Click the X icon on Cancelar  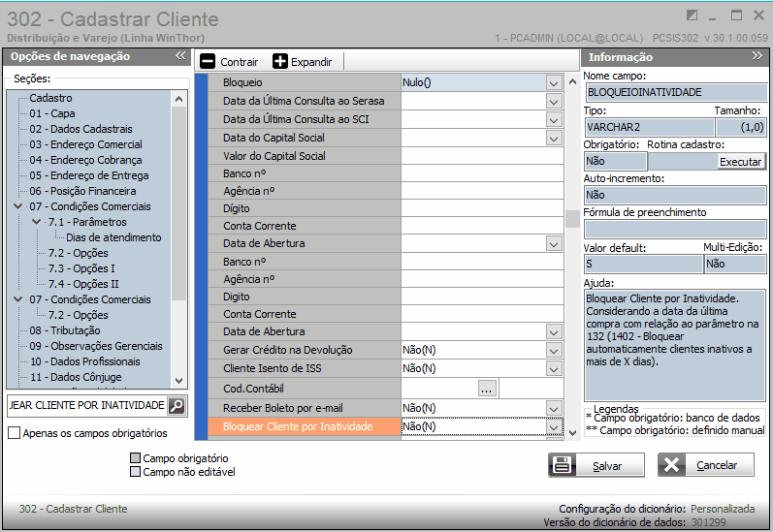tap(671, 464)
